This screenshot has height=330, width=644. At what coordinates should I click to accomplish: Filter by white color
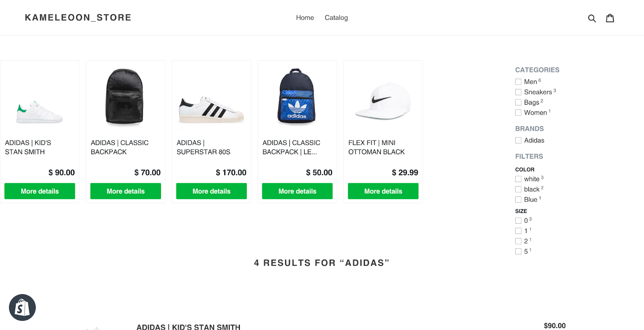[518, 179]
